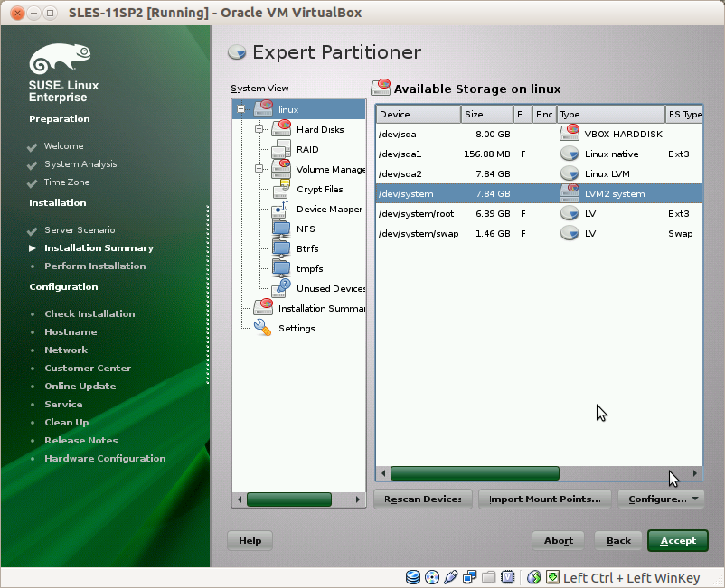The image size is (725, 588).
Task: Click Import Mount Points... button
Action: point(545,499)
